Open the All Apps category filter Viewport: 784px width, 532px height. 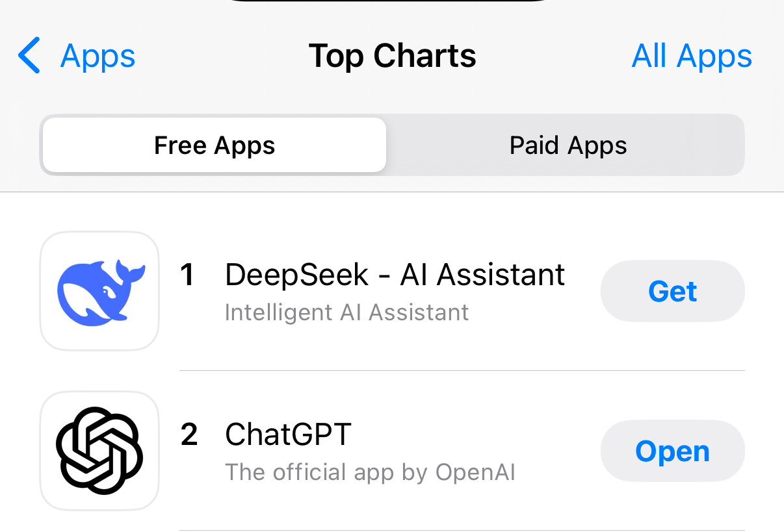pos(692,57)
